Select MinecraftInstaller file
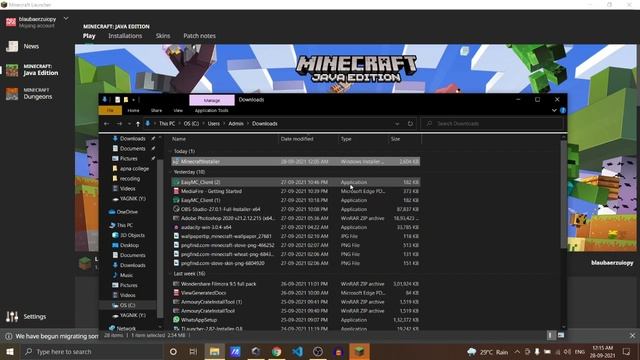This screenshot has width=640, height=360. click(296, 162)
